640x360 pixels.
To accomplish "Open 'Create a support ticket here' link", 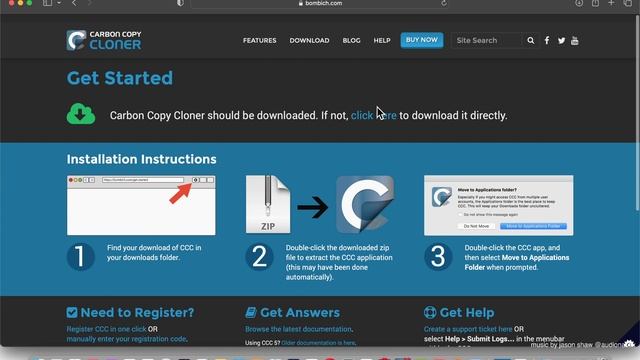I will point(468,329).
